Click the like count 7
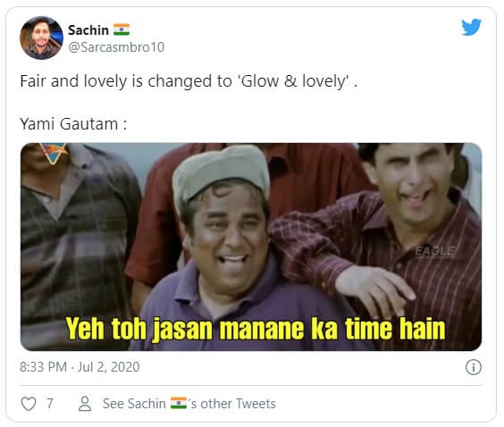This screenshot has height=427, width=504. click(x=49, y=403)
